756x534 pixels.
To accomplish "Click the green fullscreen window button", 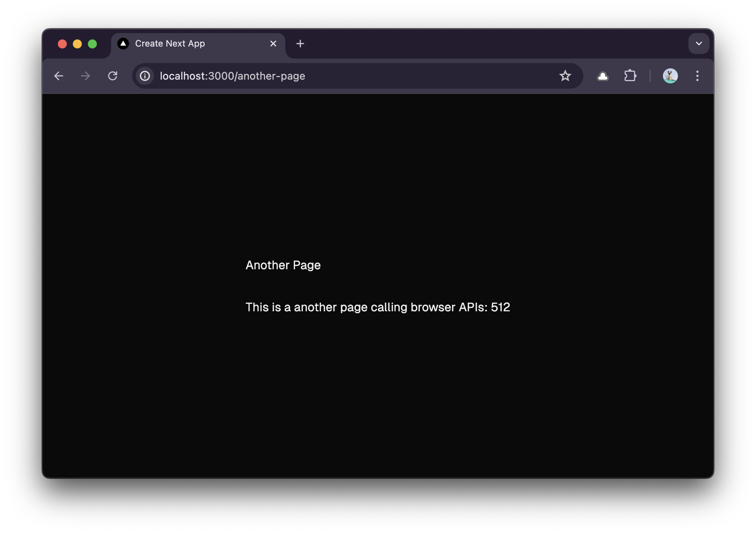I will tap(92, 44).
